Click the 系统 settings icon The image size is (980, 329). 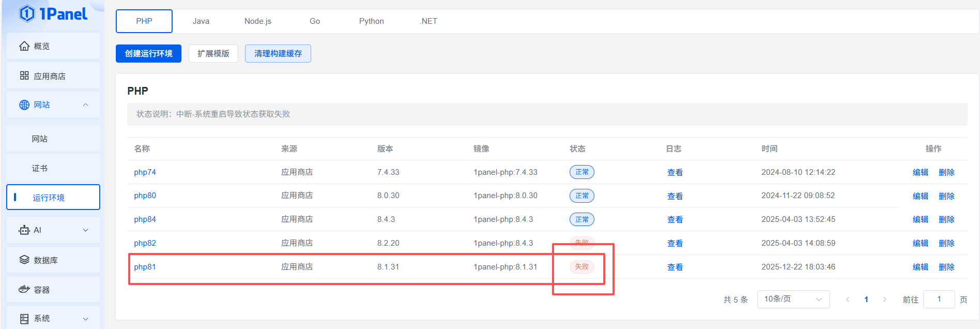24,319
